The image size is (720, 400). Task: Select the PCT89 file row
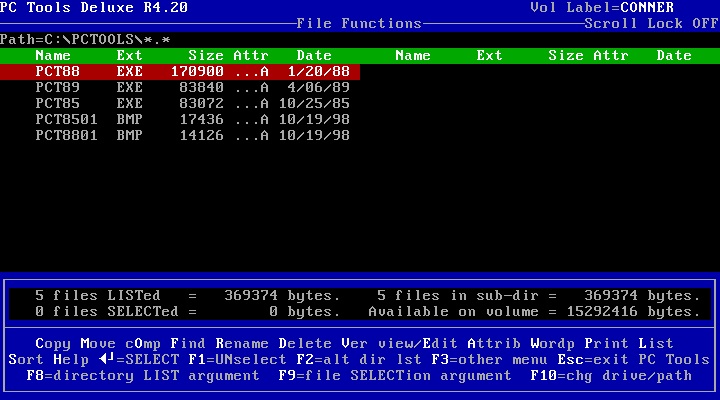pyautogui.click(x=180, y=87)
